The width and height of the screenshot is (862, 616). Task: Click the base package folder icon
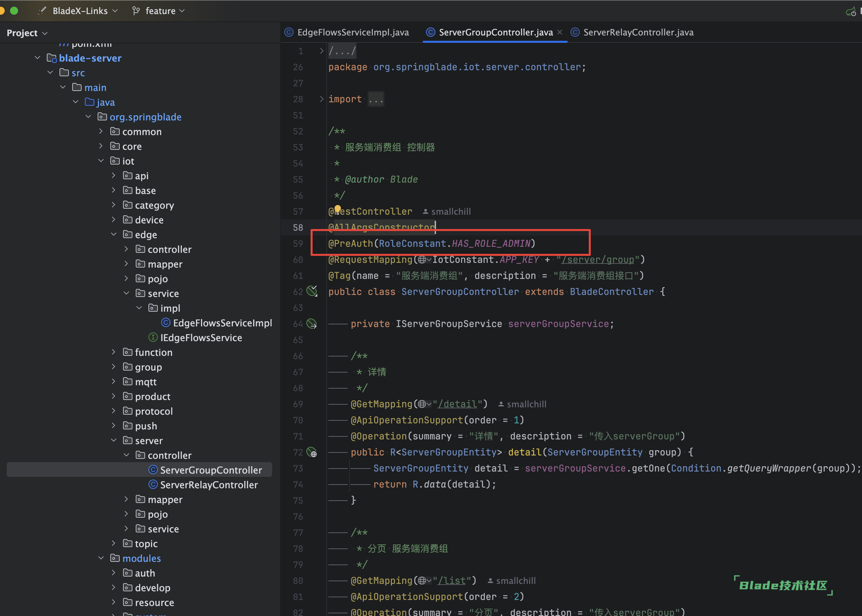128,190
